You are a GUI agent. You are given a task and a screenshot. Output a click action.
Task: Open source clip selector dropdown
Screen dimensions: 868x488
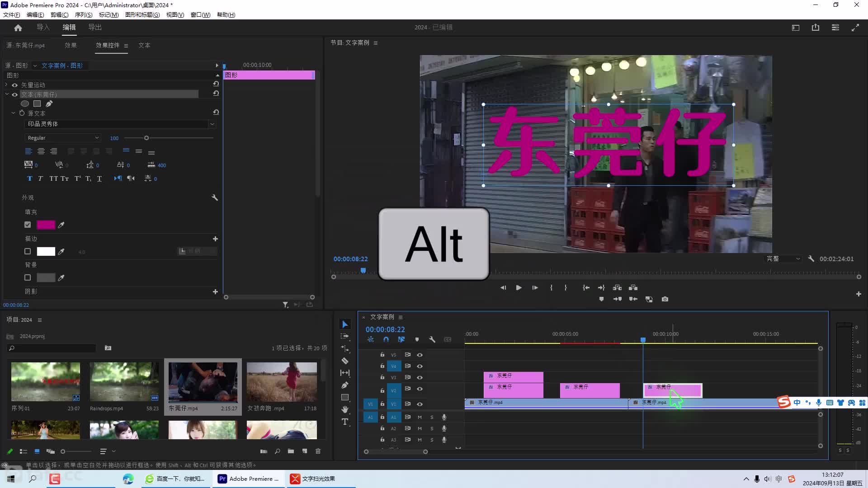click(35, 66)
